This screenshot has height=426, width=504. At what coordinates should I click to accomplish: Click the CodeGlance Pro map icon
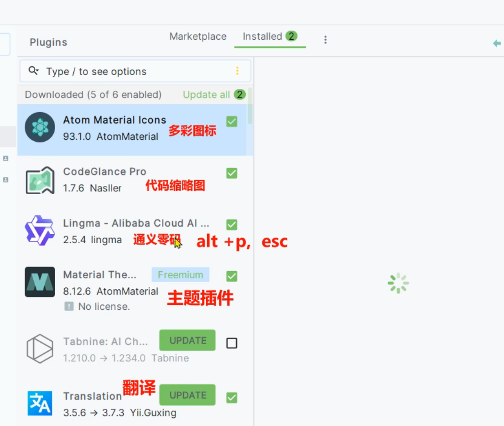(40, 180)
